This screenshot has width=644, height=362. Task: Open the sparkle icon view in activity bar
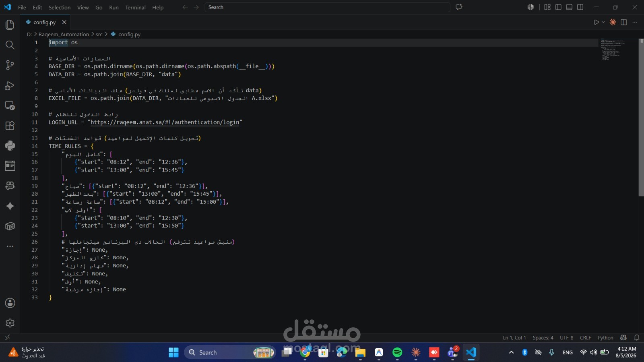[x=10, y=206]
